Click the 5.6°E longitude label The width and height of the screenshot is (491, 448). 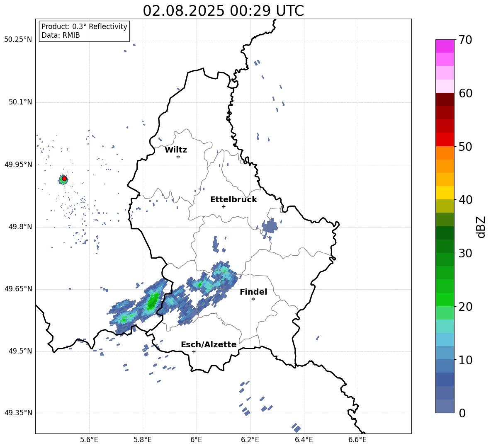(x=89, y=440)
